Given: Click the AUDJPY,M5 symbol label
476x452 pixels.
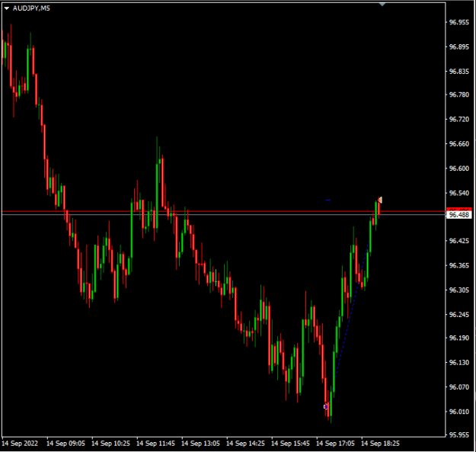Looking at the screenshot, I should [x=31, y=8].
